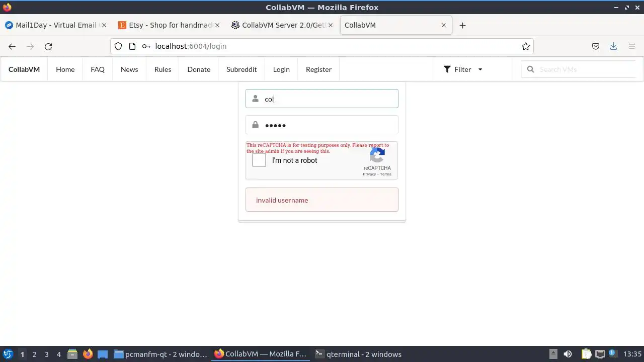Open a new tab with the plus button

tap(462, 25)
